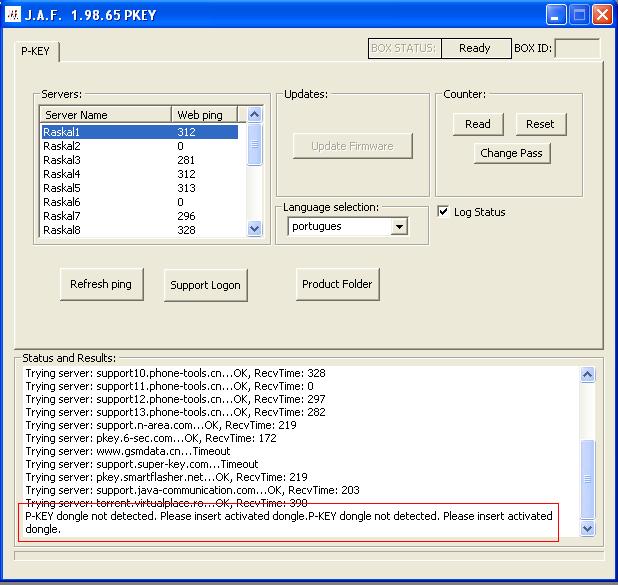Click the support.n-area.com log line
Viewport: 618px width, 585px height.
click(161, 425)
